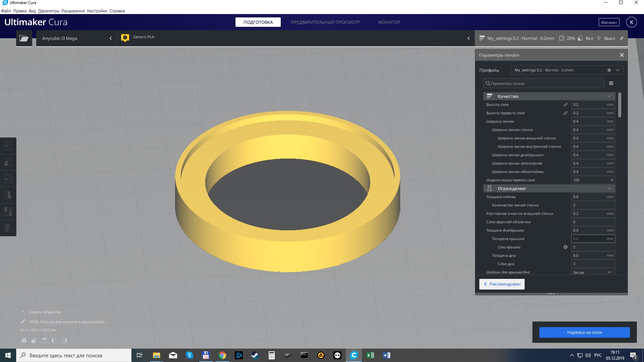This screenshot has height=362, width=644.
Task: Switch to ПРЕДВАРИТЕЛЬНЫЙ ПРОСМОТР tab
Action: click(x=325, y=22)
